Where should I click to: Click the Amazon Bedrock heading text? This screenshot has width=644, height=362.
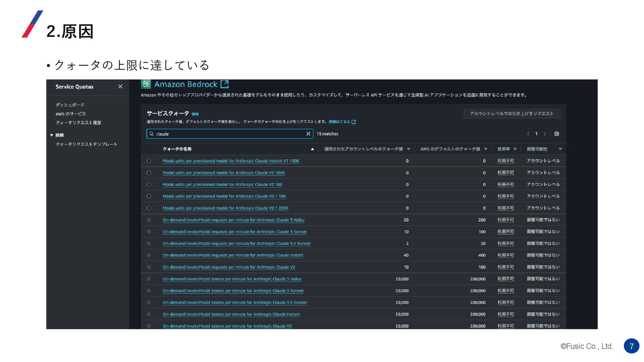click(186, 84)
